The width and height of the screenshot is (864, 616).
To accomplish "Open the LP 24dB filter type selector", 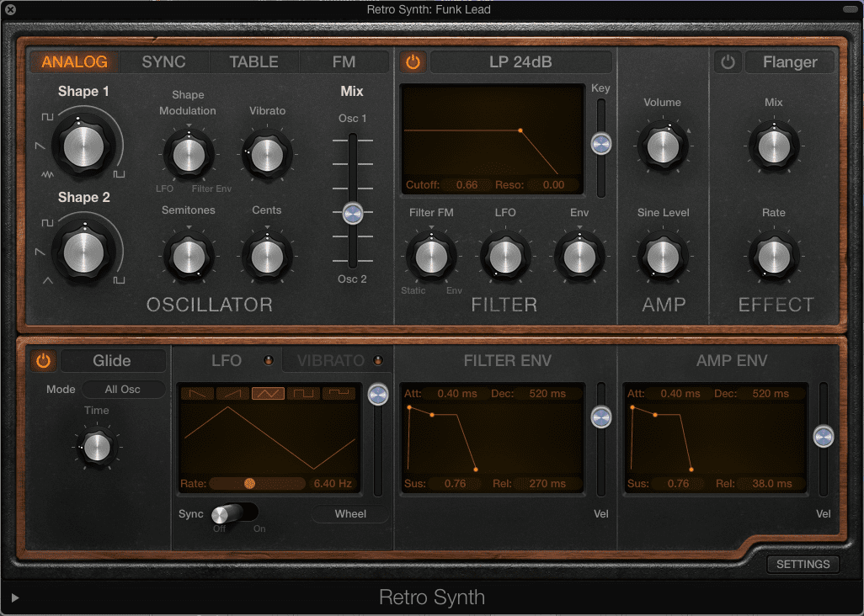I will coord(520,61).
